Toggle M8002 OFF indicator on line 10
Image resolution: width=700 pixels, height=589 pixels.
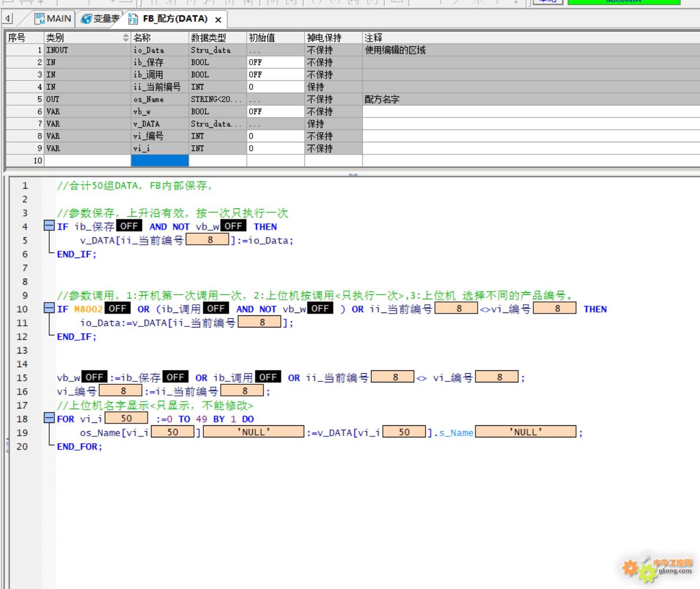tap(118, 309)
